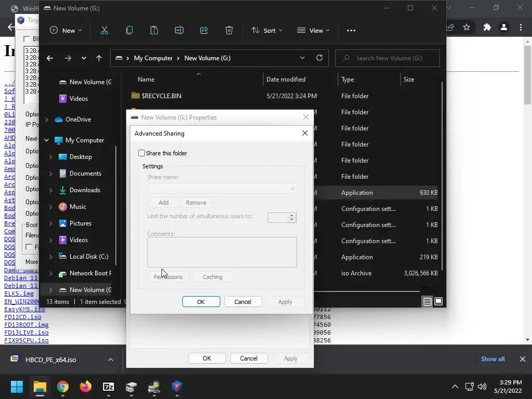The height and width of the screenshot is (399, 532).
Task: Open the FD12CD.iso link in browser
Action: pyautogui.click(x=23, y=317)
